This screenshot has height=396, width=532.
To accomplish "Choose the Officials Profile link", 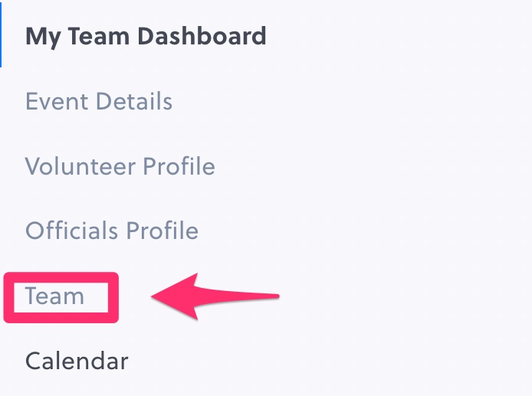I will coord(112,231).
